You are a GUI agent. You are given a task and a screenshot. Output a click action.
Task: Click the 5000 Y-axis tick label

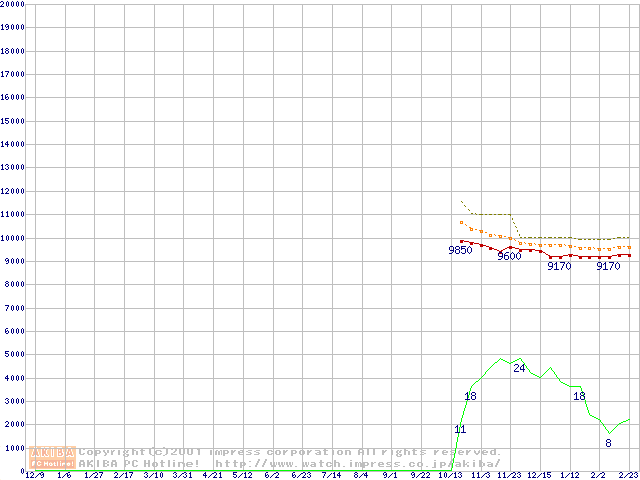tap(15, 355)
